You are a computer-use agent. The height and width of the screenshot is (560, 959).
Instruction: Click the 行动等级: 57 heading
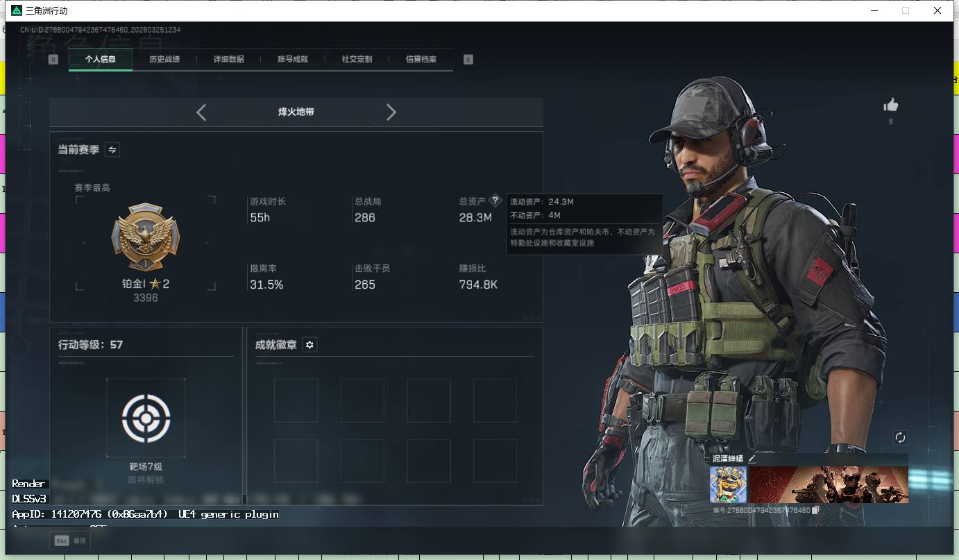(x=91, y=345)
